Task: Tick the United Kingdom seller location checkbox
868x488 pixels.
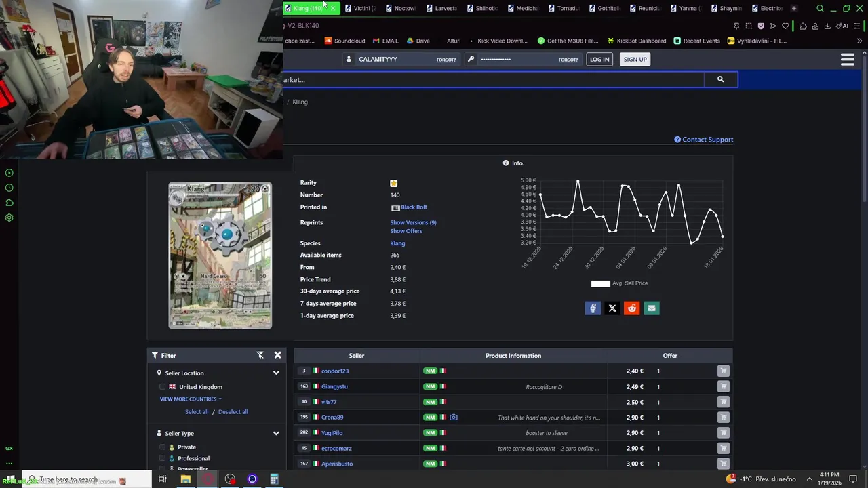Action: pyautogui.click(x=163, y=387)
